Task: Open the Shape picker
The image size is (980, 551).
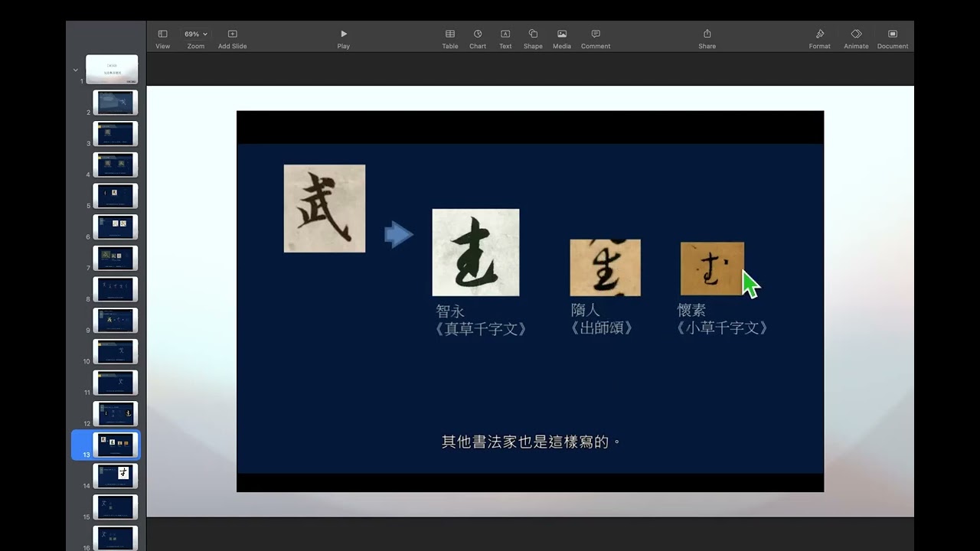Action: click(x=533, y=39)
